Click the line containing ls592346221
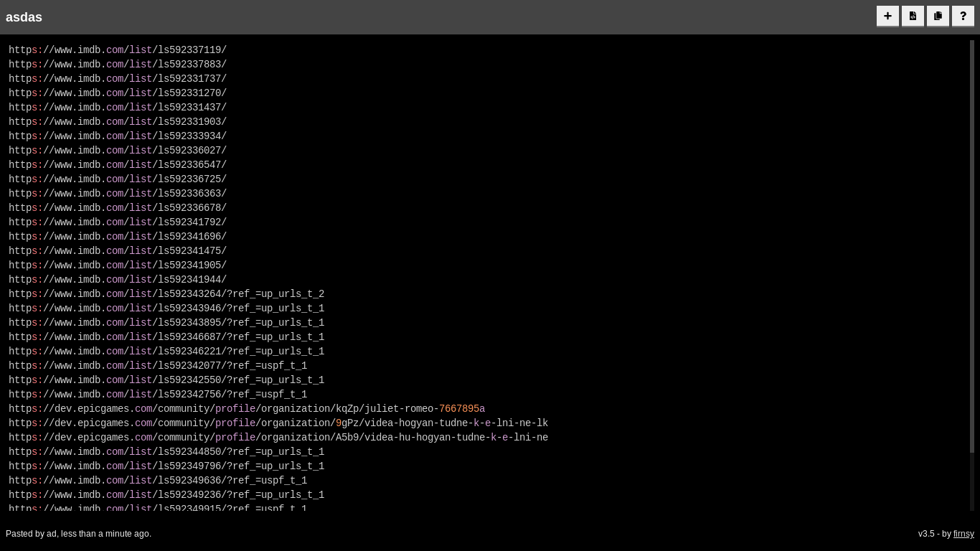Viewport: 980px width, 551px height. [166, 352]
